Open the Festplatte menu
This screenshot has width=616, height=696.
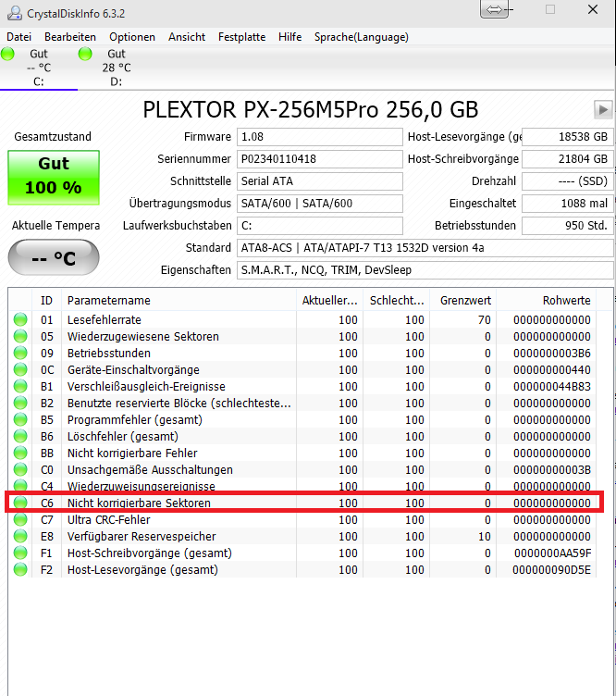241,37
